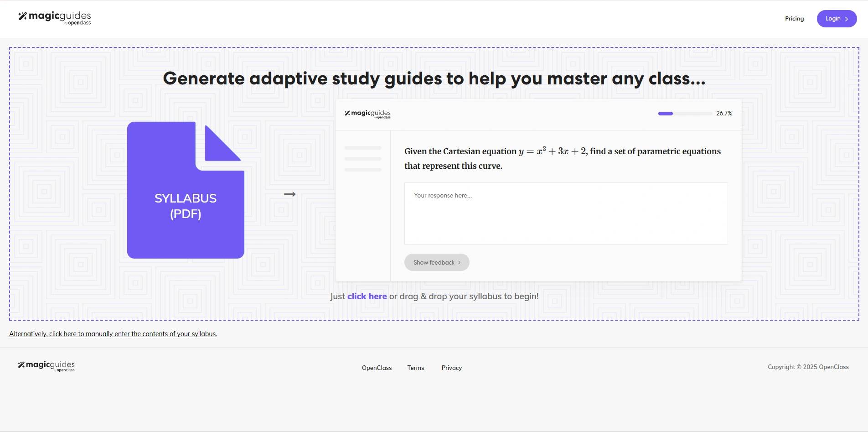Click the 26.7% progress label
Screen dimensions: 868x432
pos(724,114)
